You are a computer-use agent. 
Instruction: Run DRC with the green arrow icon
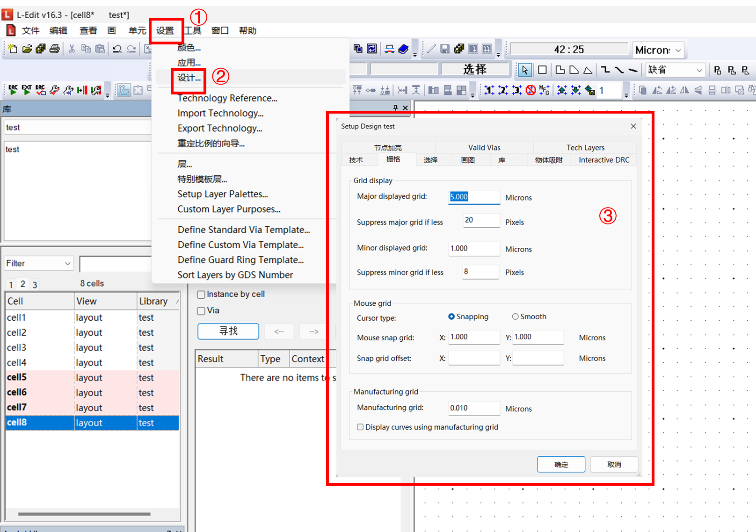(13, 90)
